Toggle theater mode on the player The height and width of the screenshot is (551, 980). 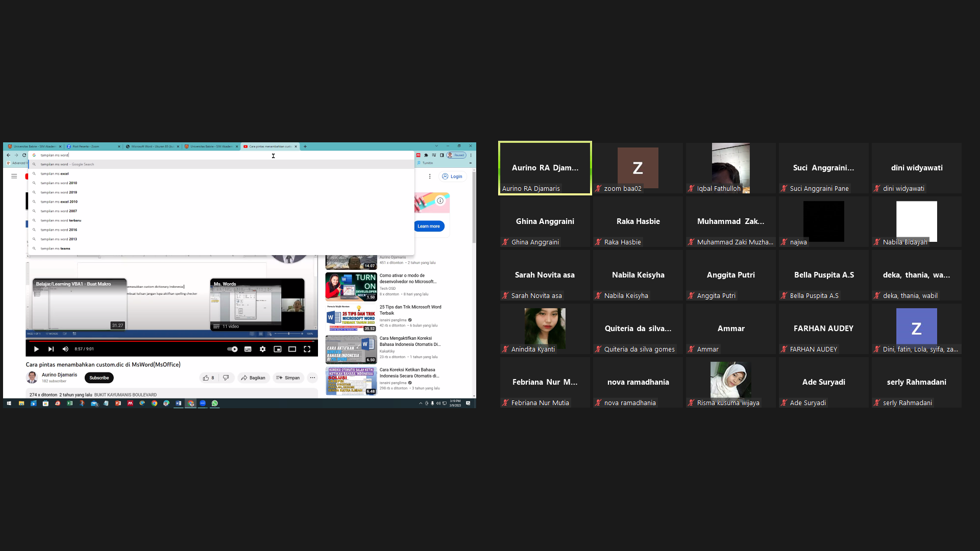point(292,349)
